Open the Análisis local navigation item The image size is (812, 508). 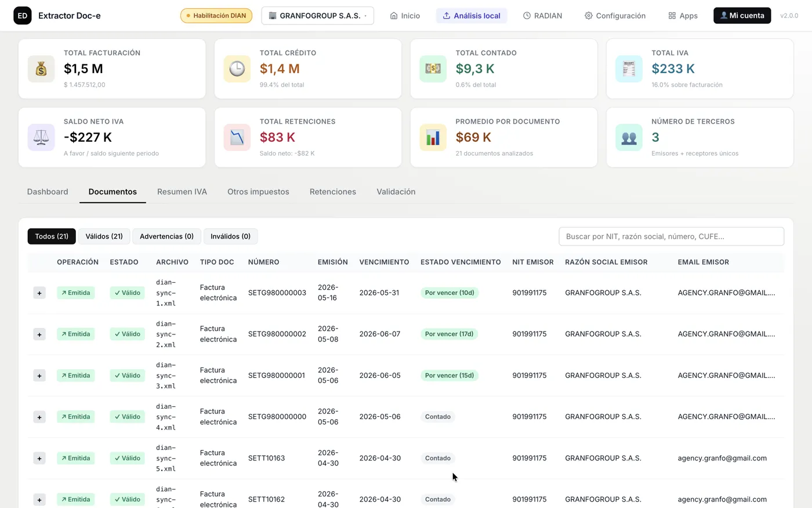[472, 16]
